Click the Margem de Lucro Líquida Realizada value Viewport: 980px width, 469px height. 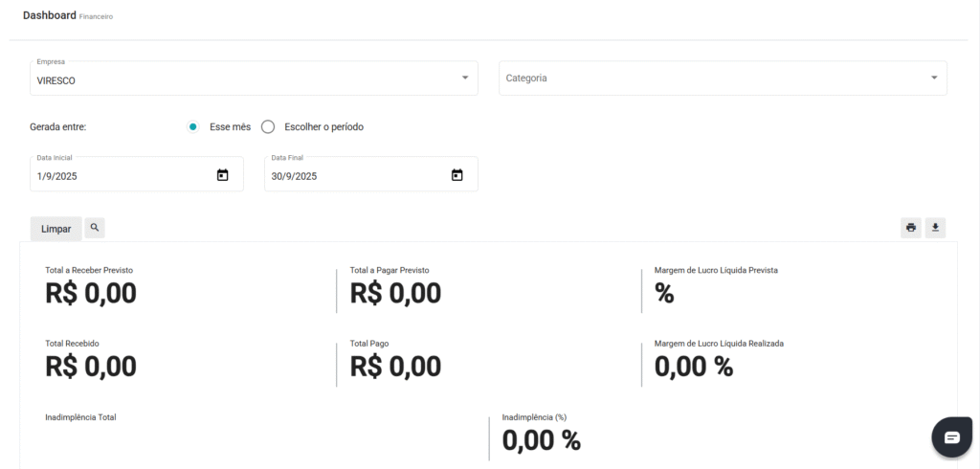tap(693, 367)
